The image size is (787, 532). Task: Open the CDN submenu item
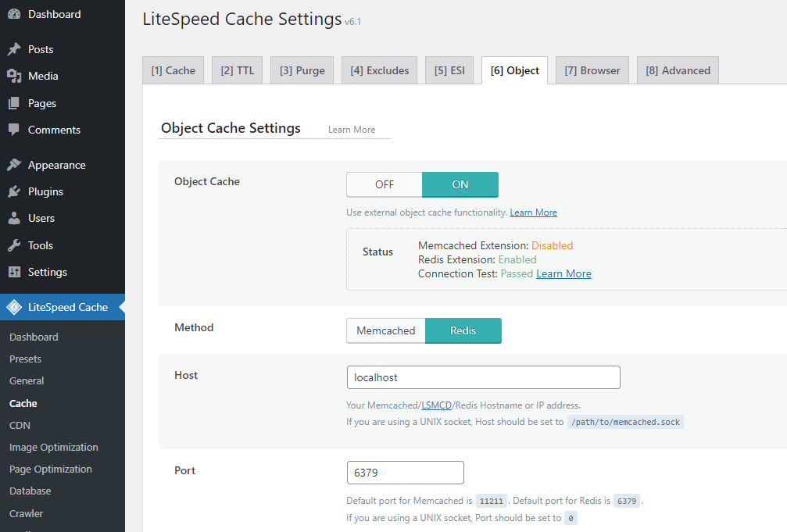pyautogui.click(x=20, y=425)
